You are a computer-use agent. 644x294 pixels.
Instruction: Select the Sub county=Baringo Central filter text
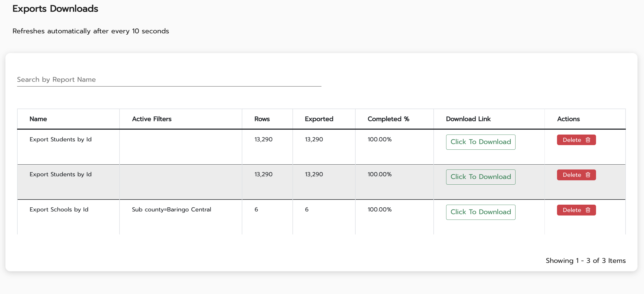click(x=171, y=210)
